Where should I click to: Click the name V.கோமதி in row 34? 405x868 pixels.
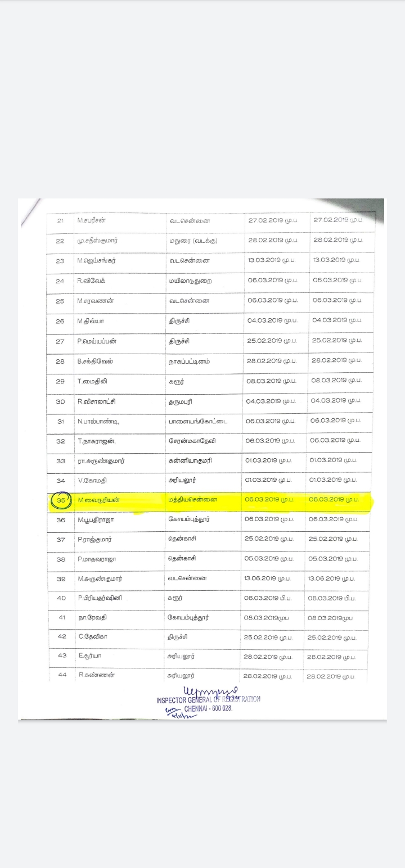pos(93,480)
